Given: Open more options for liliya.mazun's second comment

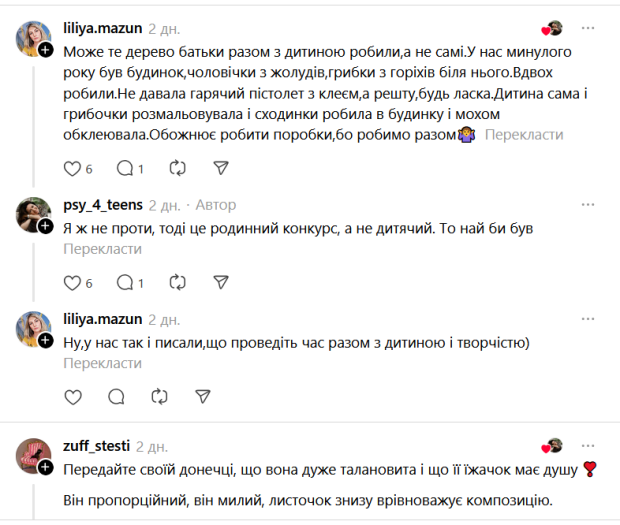Looking at the screenshot, I should click(x=589, y=319).
